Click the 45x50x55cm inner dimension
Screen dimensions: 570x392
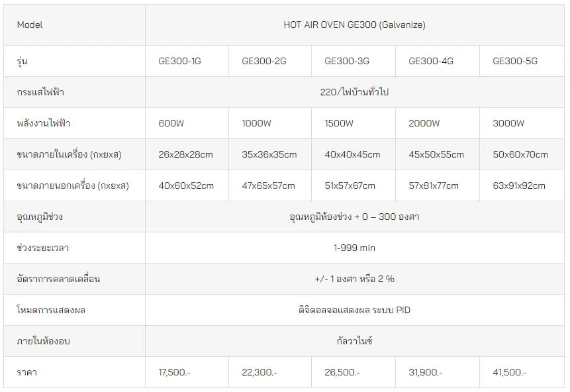[436, 154]
